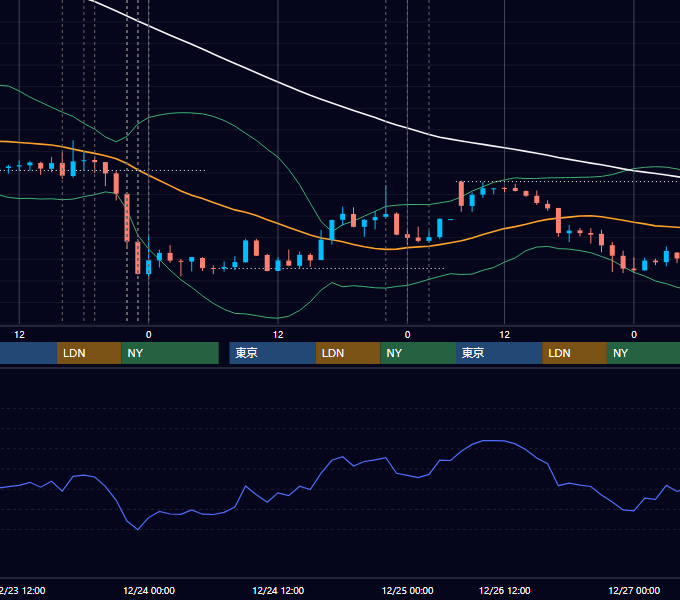This screenshot has width=680, height=600.
Task: Click the NY session block above 12/27 00:00
Action: coord(643,353)
